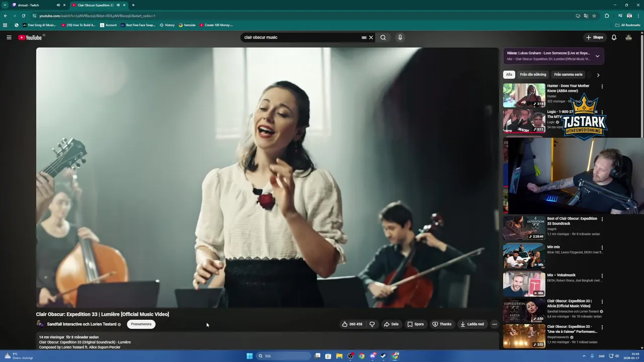644x362 pixels.
Task: Clear the search text with the X
Action: coord(371,37)
